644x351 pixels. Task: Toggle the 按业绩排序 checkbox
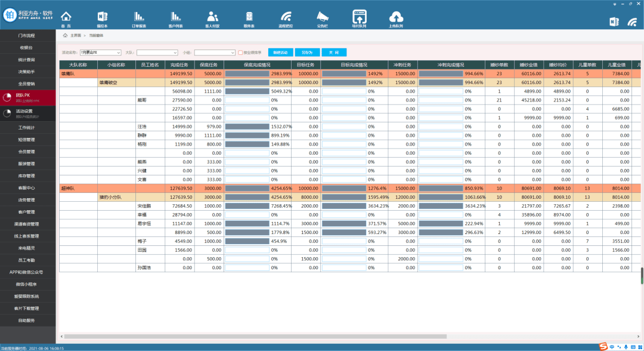tap(240, 53)
